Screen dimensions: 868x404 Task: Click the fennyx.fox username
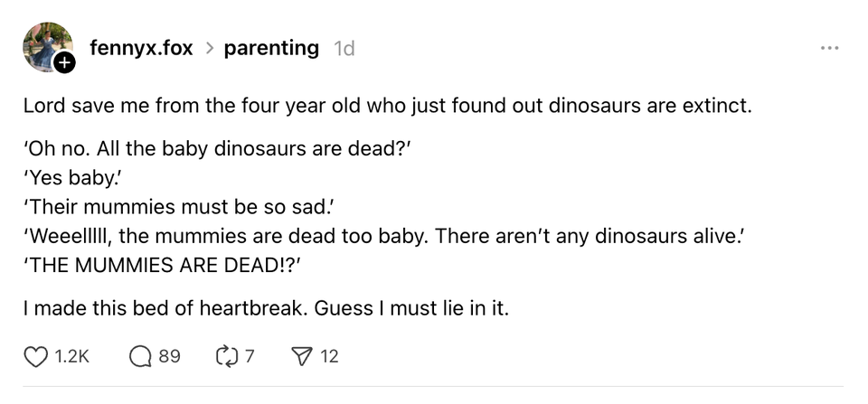141,48
